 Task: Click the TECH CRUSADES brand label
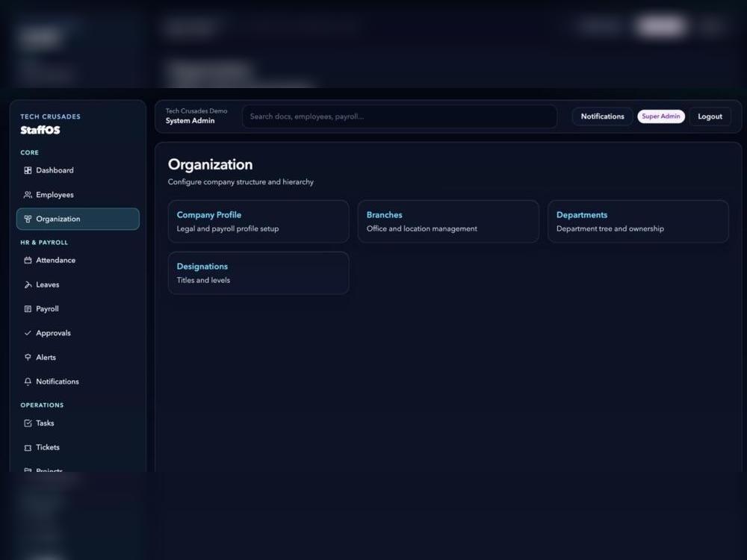51,116
